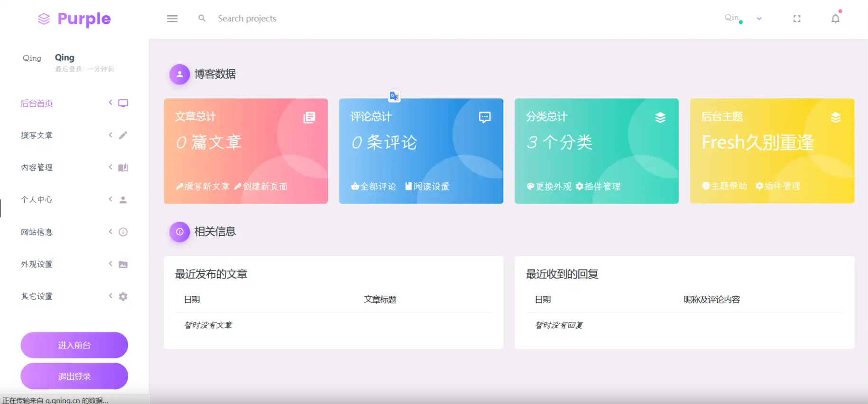Click the translate icon above the 评论总计 card
Screen dimensions: 868x404
[x=394, y=96]
